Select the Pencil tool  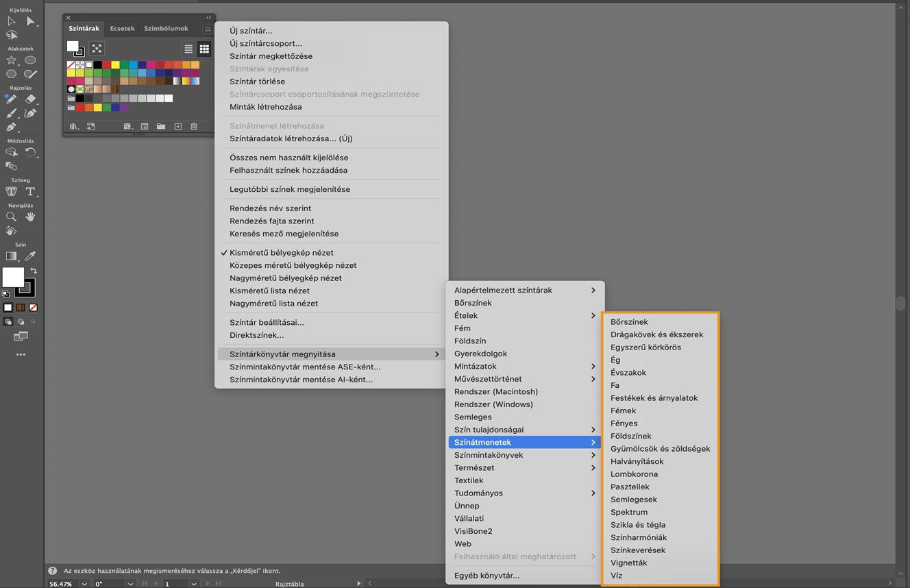pos(12,99)
